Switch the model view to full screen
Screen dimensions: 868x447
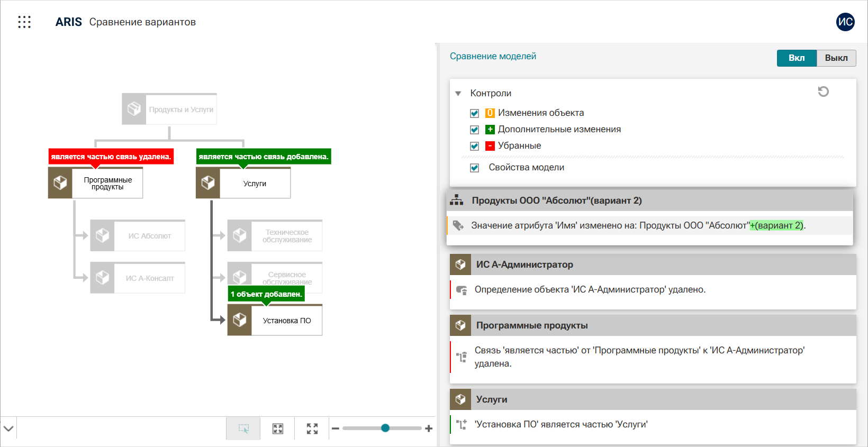click(x=312, y=428)
